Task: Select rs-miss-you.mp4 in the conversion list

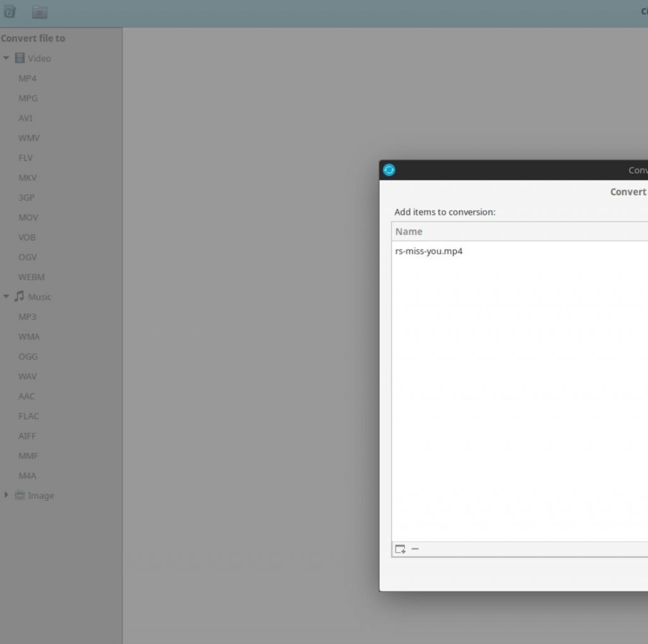Action: coord(429,251)
